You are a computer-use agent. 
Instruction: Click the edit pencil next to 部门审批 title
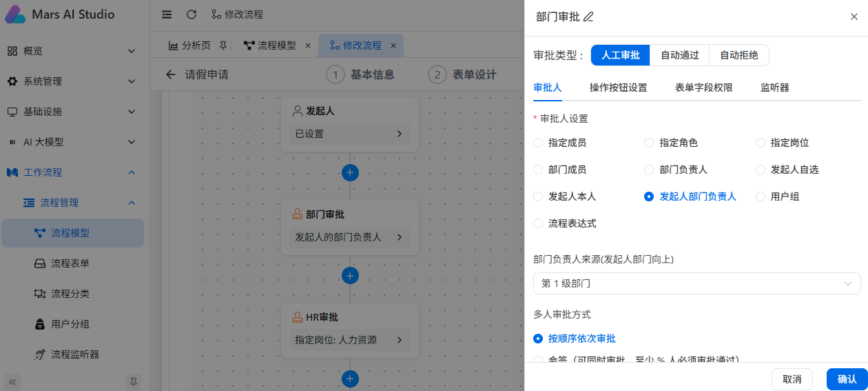pyautogui.click(x=588, y=17)
